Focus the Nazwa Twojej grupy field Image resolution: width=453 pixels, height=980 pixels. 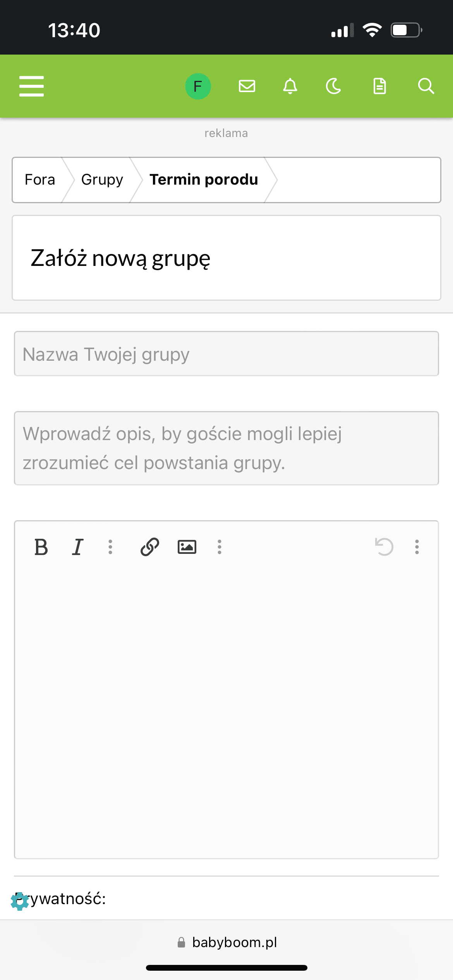226,354
